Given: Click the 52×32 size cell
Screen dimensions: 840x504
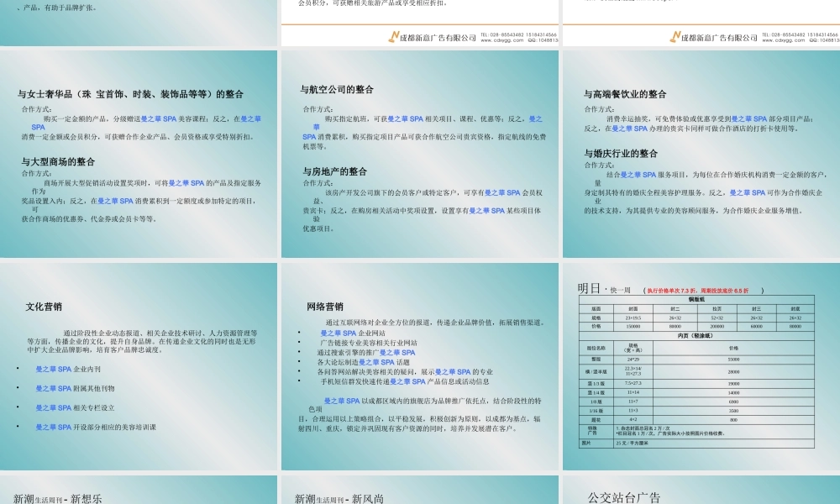Looking at the screenshot, I should [x=717, y=318].
